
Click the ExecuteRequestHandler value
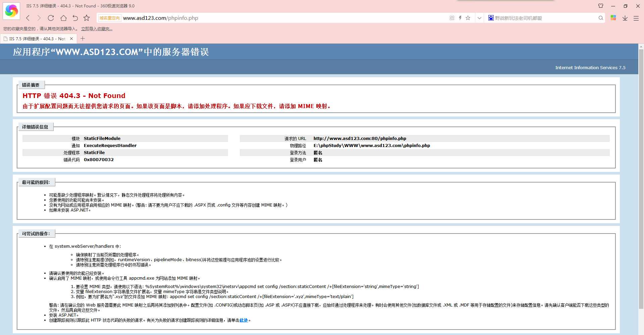110,145
